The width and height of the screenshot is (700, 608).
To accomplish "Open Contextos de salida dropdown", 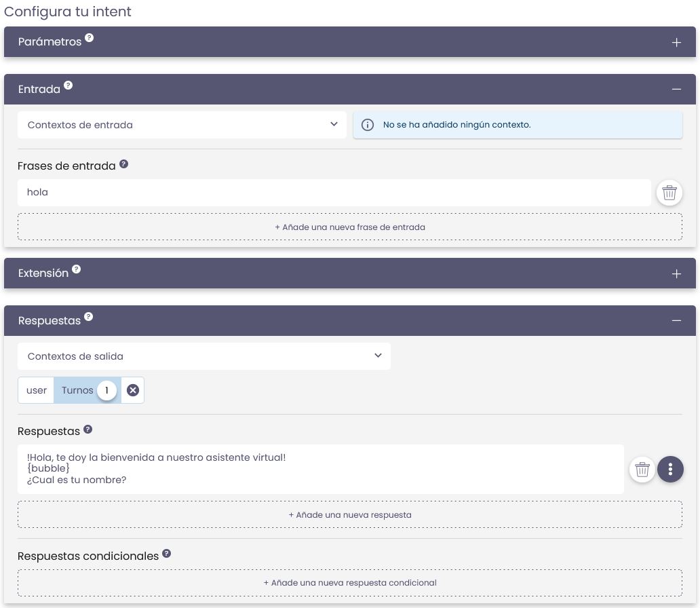I will (x=203, y=356).
